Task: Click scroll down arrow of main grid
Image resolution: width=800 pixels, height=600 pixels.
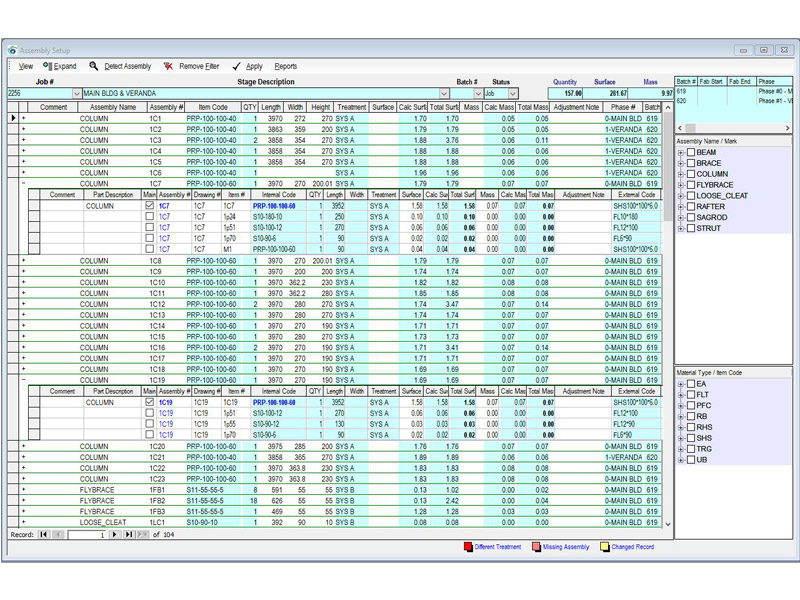Action: (x=667, y=524)
